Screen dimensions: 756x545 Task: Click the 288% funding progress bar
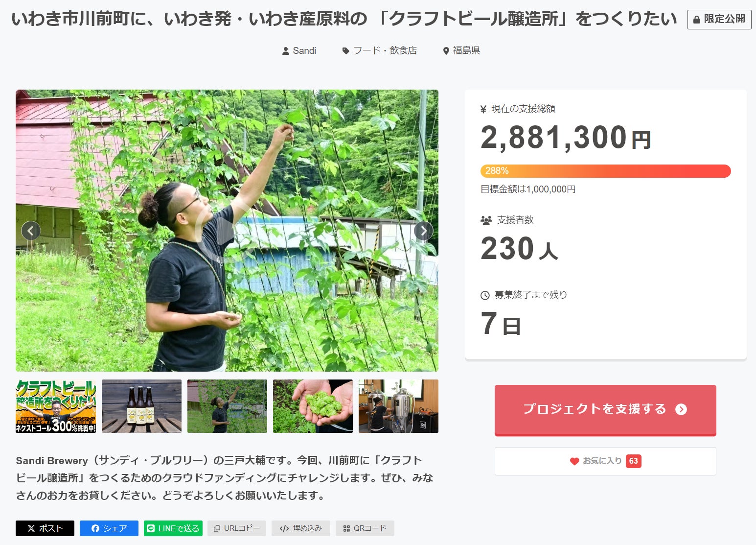coord(605,171)
